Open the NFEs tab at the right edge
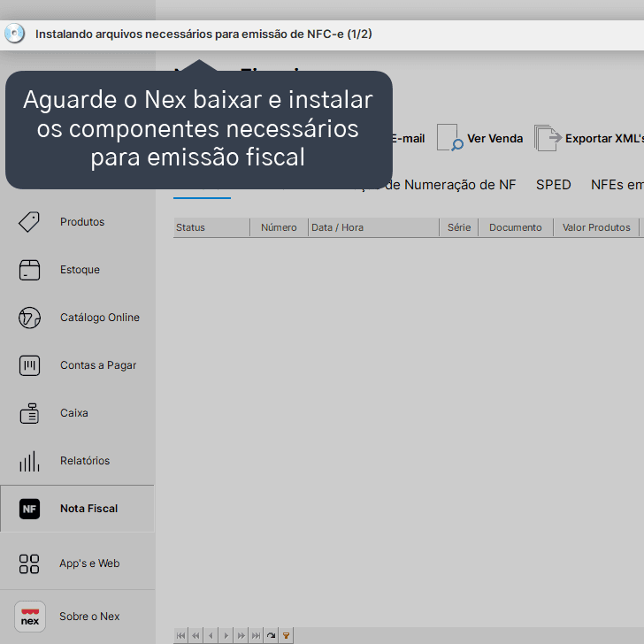 click(x=617, y=185)
